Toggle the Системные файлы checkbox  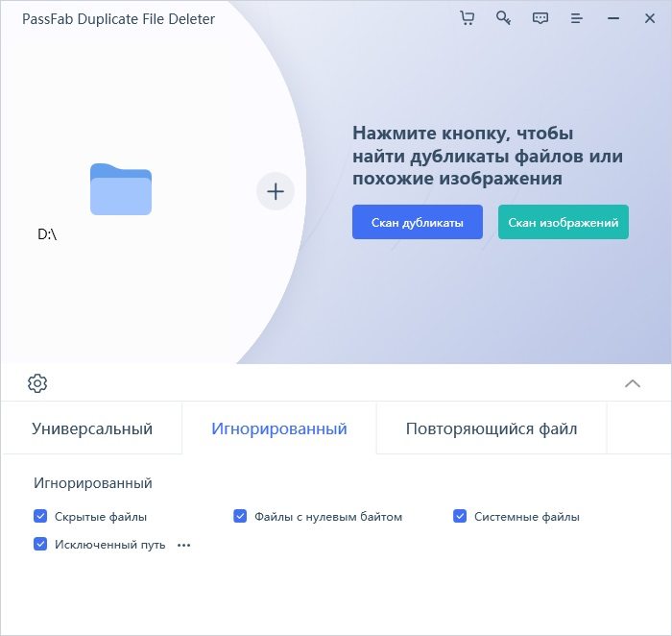pyautogui.click(x=460, y=516)
